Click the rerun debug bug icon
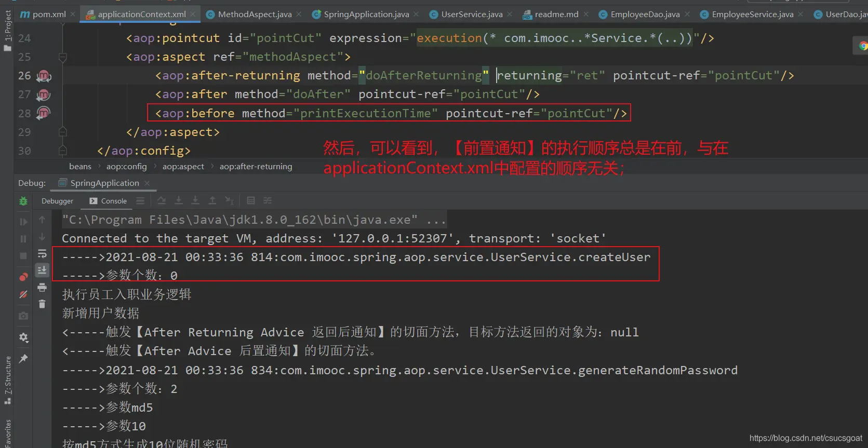This screenshot has width=868, height=448. pos(23,201)
